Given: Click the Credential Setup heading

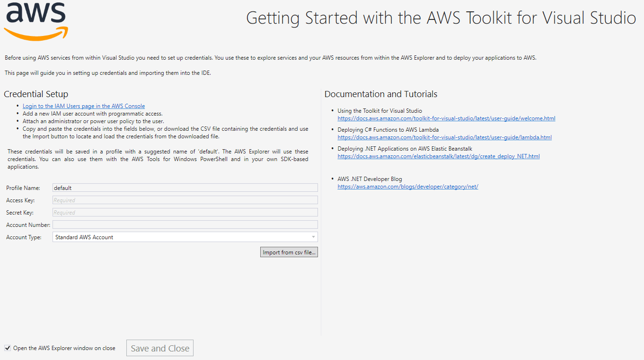Looking at the screenshot, I should click(x=36, y=94).
